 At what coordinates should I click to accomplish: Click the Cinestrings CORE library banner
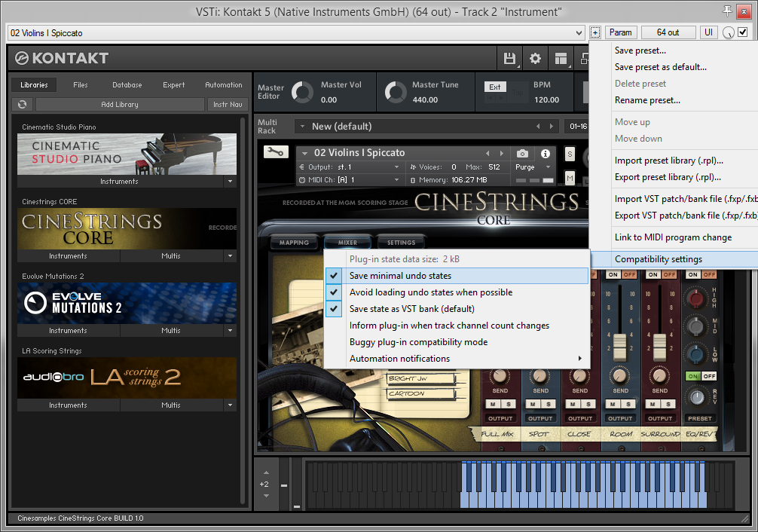point(127,228)
